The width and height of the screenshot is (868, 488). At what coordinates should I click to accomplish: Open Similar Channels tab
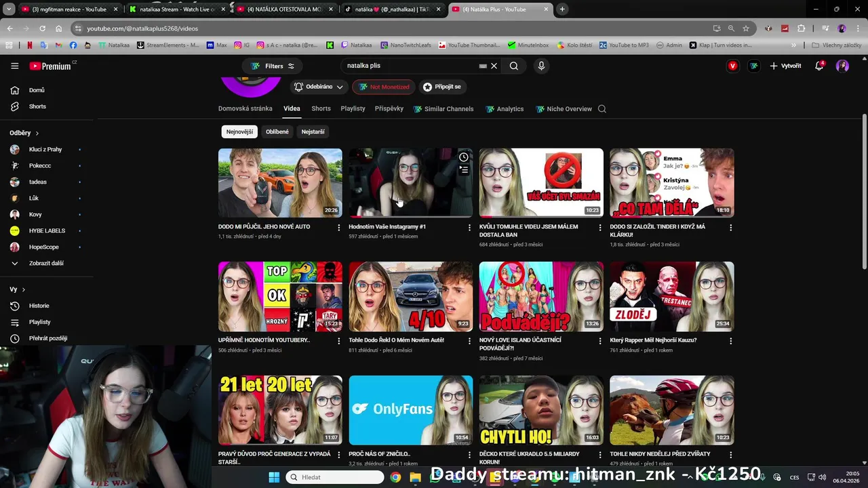[x=443, y=108]
